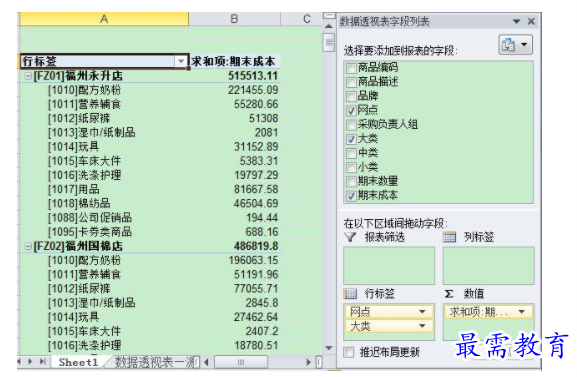
Task: Click the next sheet navigation arrow
Action: click(x=30, y=362)
